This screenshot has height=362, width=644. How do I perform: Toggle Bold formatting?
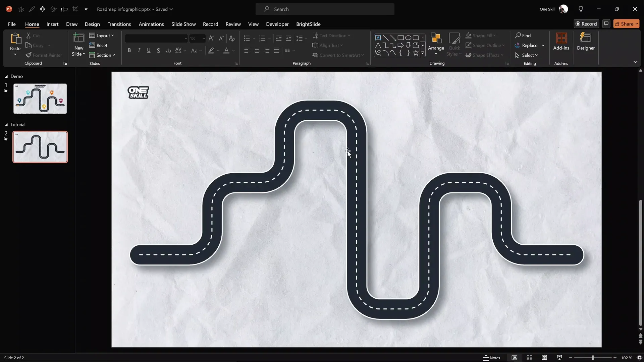tap(129, 51)
